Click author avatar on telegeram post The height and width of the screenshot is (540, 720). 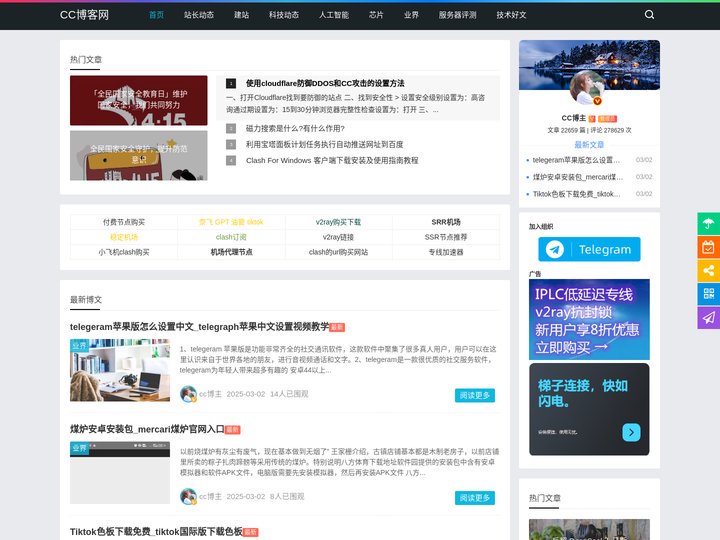[188, 394]
